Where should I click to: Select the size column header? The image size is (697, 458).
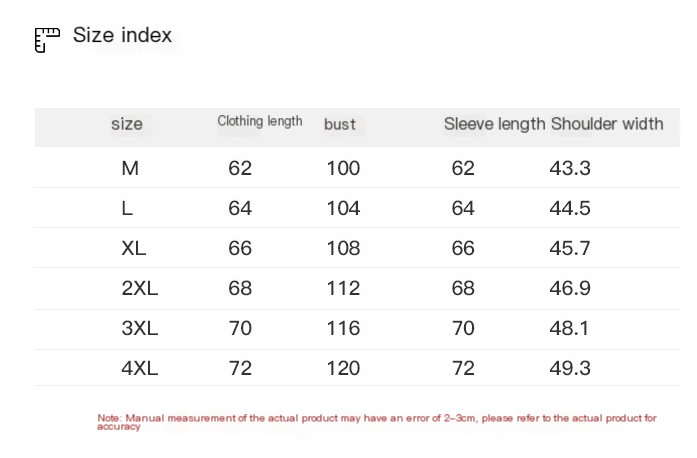[127, 124]
